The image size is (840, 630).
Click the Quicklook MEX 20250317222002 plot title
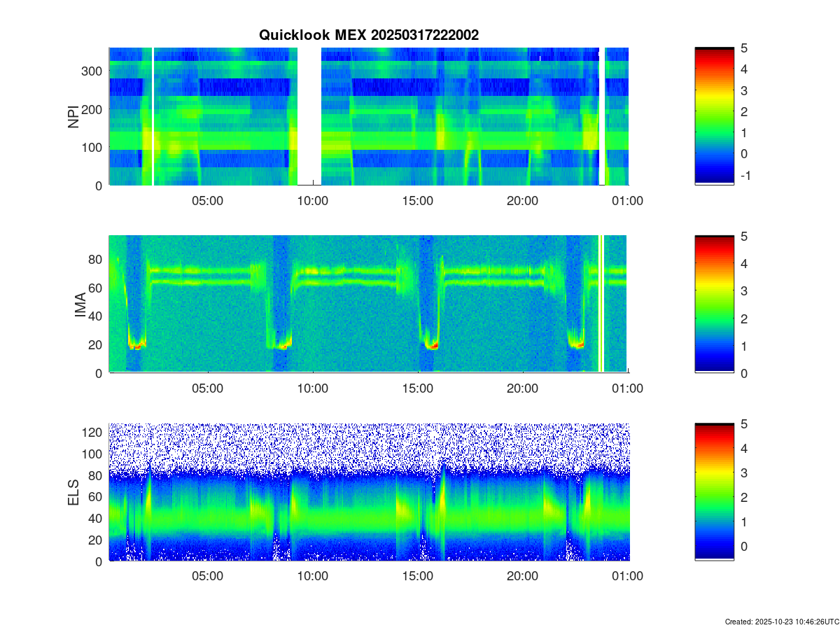[x=368, y=35]
